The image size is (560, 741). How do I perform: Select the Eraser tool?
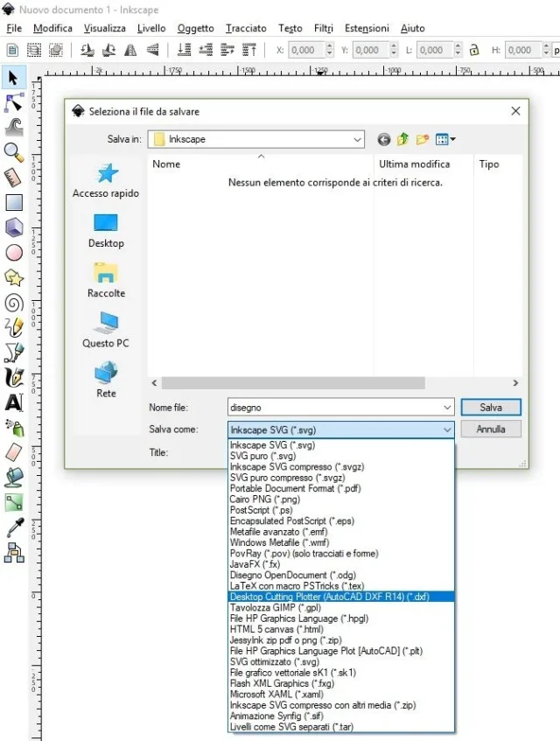point(14,452)
